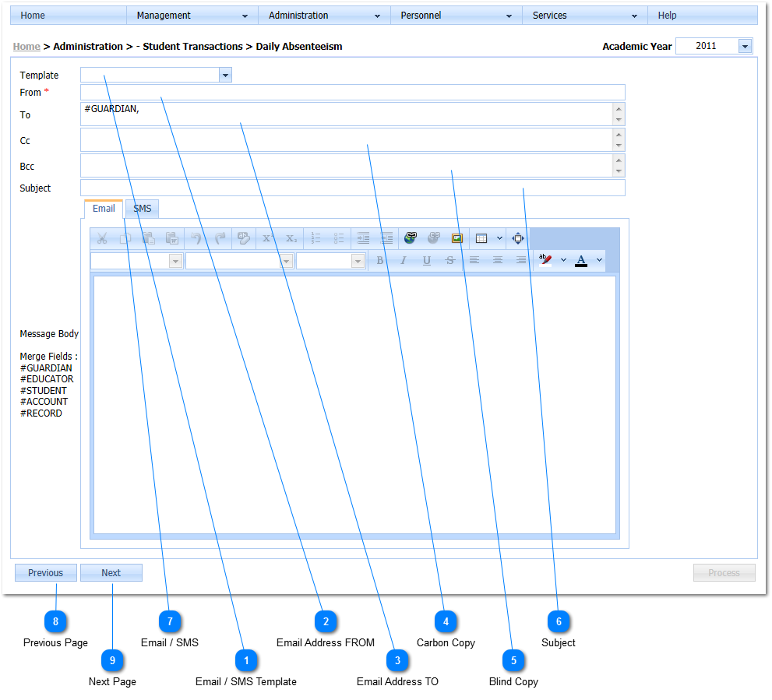The height and width of the screenshot is (700, 772).
Task: Click the Next button
Action: pyautogui.click(x=111, y=573)
